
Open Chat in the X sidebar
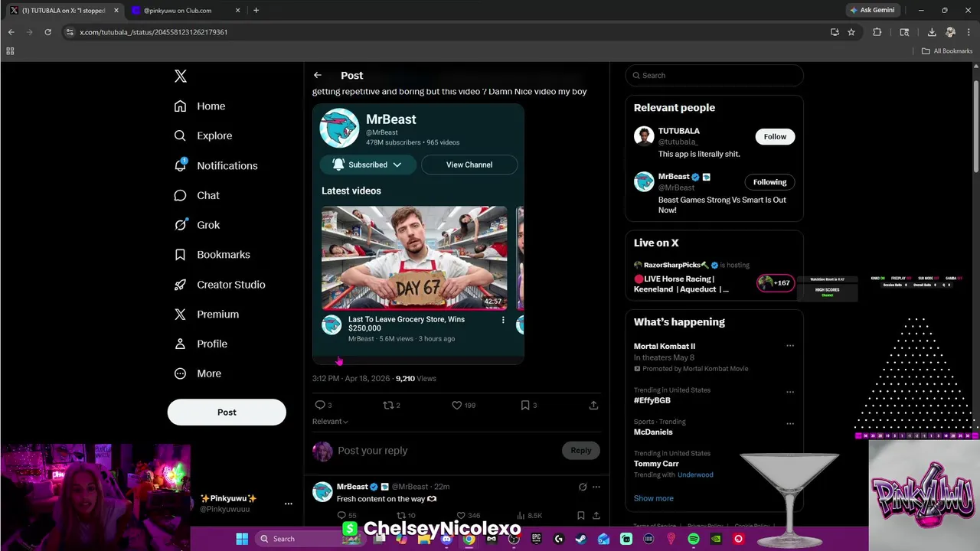click(196, 195)
